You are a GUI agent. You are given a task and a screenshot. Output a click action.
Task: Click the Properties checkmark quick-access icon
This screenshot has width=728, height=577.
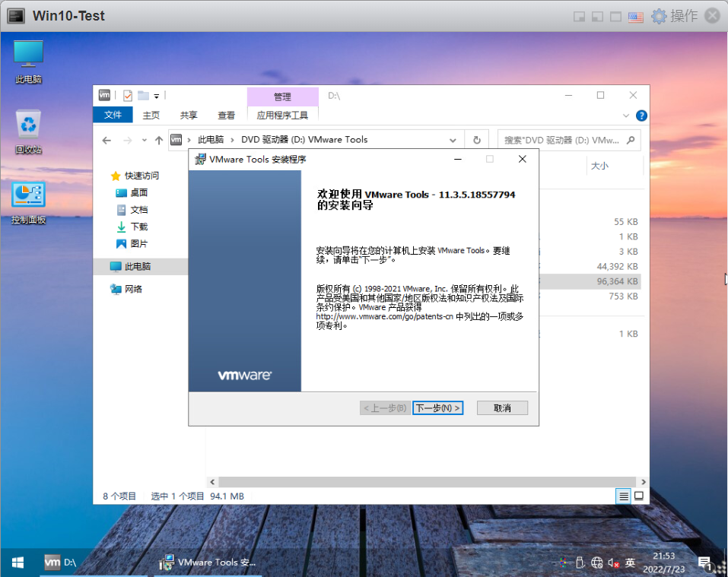pyautogui.click(x=128, y=96)
